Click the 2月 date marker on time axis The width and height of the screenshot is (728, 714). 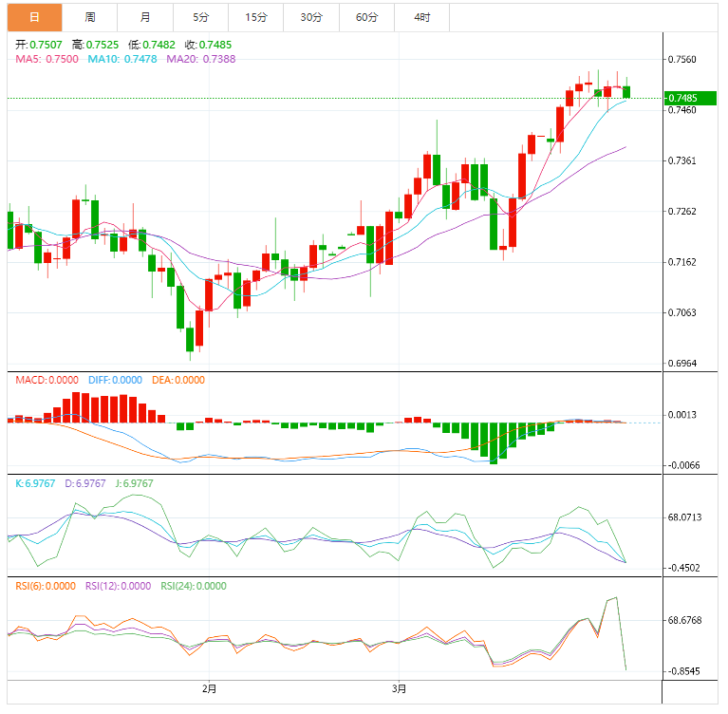tap(210, 688)
